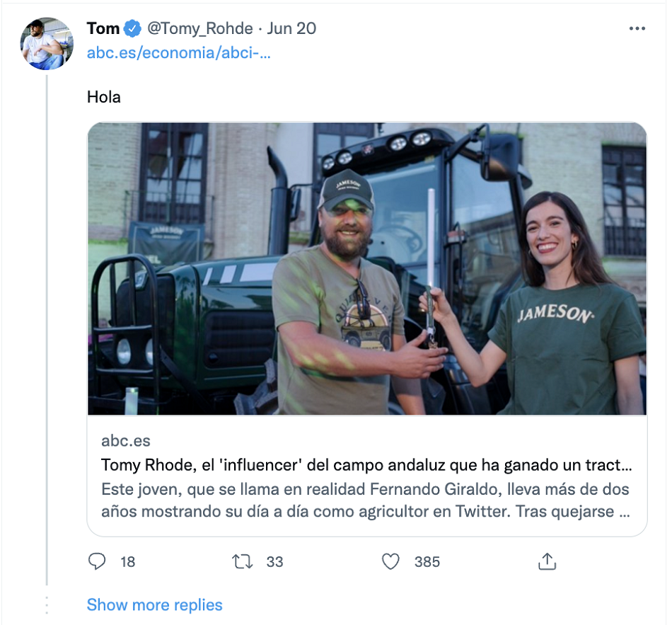
Task: Click the reply count showing 18
Action: pos(127,562)
